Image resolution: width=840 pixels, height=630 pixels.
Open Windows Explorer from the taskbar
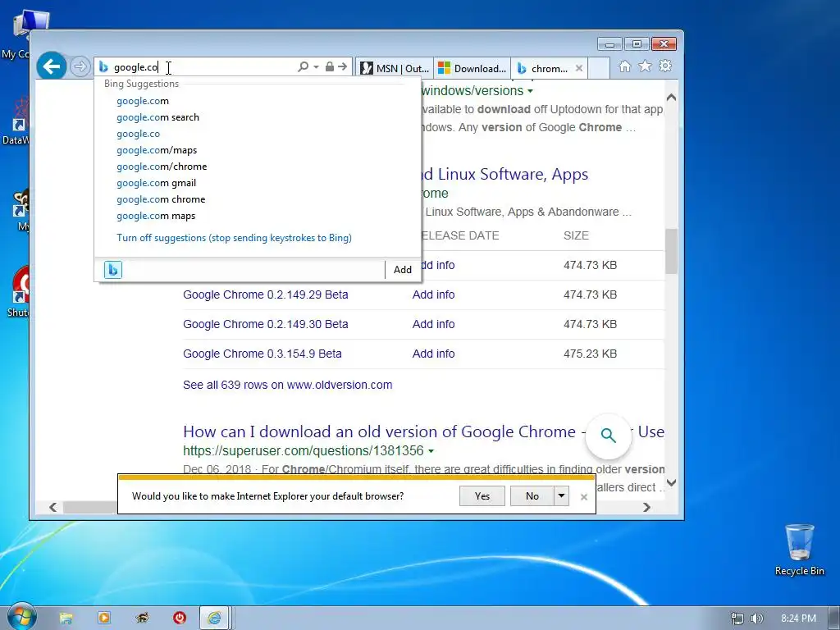66,619
